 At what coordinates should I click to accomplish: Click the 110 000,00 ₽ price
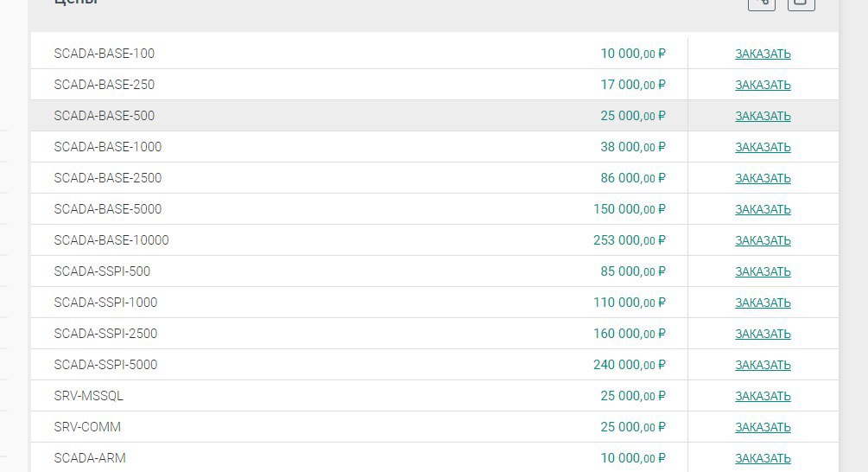click(x=630, y=302)
